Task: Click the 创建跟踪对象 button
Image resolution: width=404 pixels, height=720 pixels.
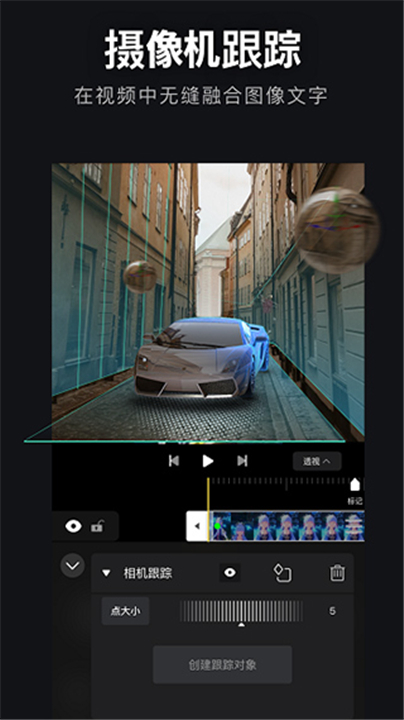Action: (222, 664)
